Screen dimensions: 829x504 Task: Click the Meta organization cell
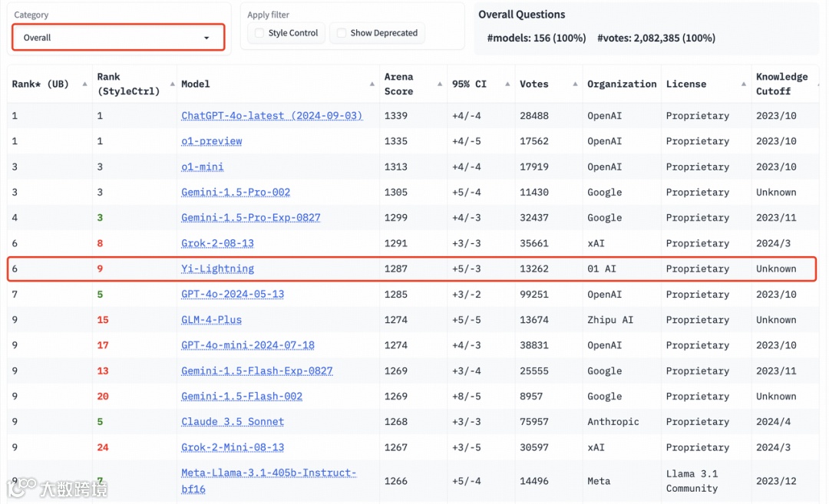click(x=599, y=481)
